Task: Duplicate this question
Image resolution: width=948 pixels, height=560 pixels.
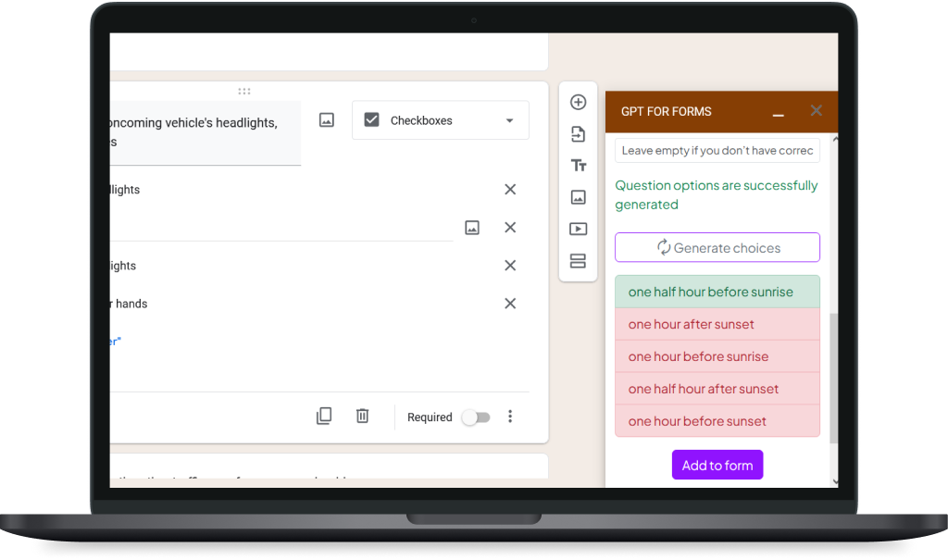Action: 324,417
